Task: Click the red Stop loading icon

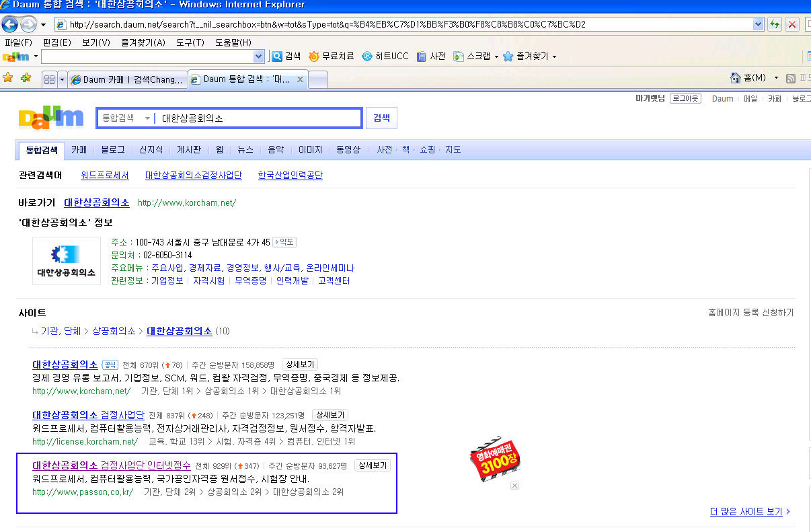Action: pos(792,24)
